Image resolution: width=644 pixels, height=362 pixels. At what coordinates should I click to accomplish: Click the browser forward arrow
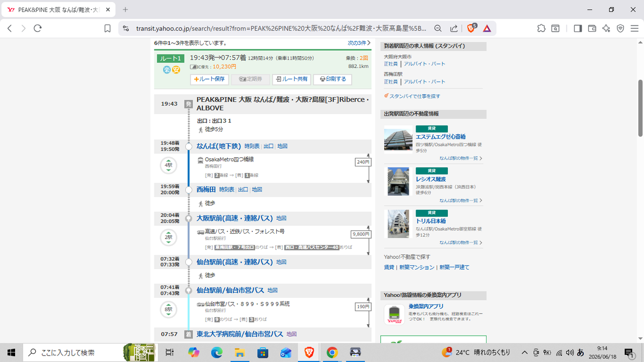tap(23, 29)
